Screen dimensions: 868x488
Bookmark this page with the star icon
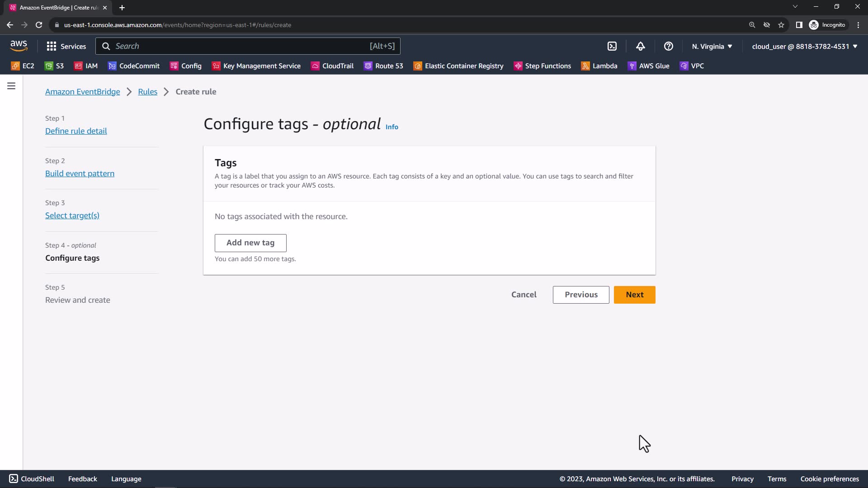(781, 25)
